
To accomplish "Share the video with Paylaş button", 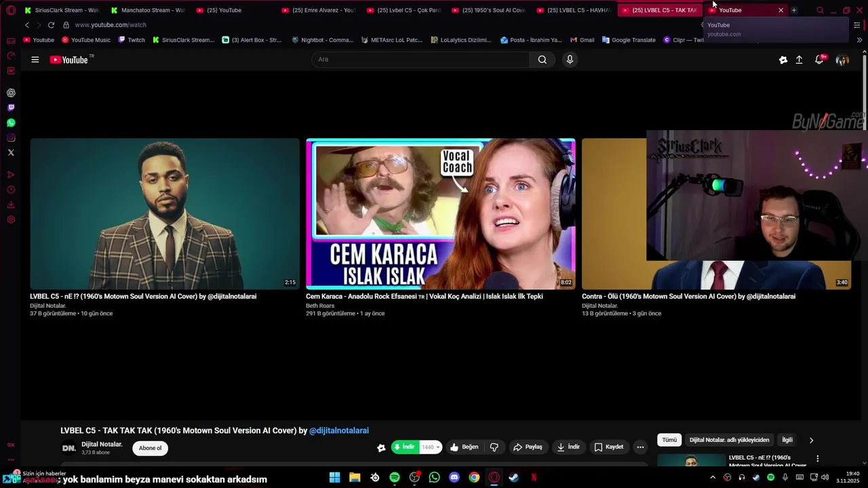I will click(x=528, y=447).
